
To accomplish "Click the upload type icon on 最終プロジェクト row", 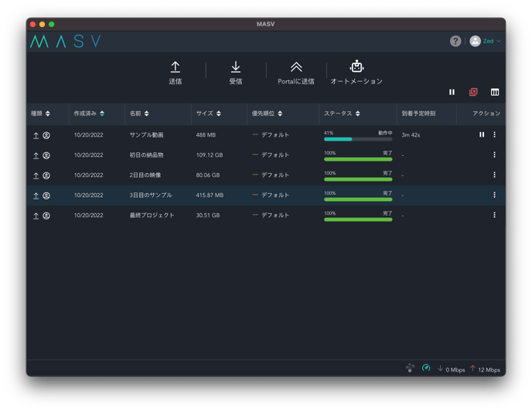I will coord(36,216).
